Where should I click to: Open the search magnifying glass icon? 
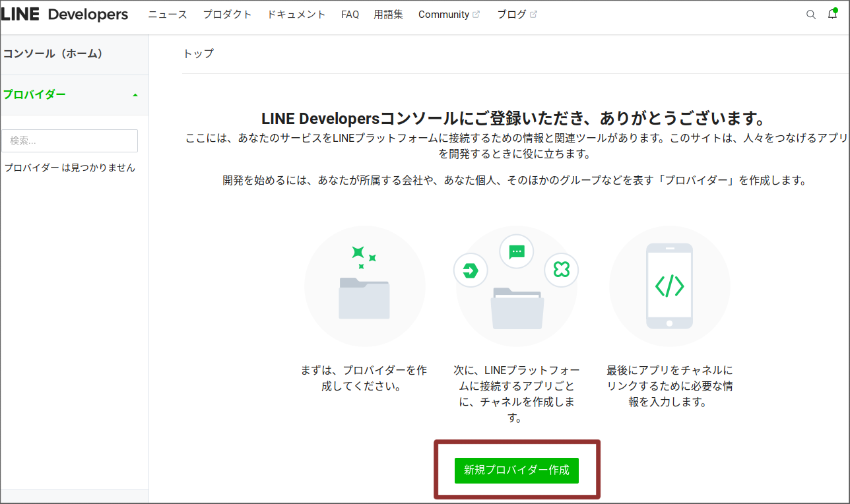pyautogui.click(x=810, y=14)
